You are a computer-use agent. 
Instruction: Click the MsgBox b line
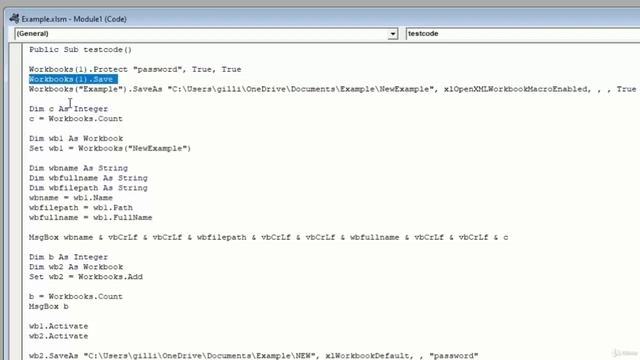click(49, 307)
